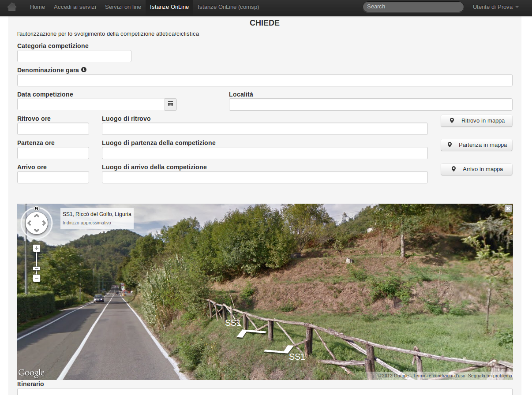Click the Street View zoom slider handle
The width and height of the screenshot is (532, 395).
tap(37, 268)
